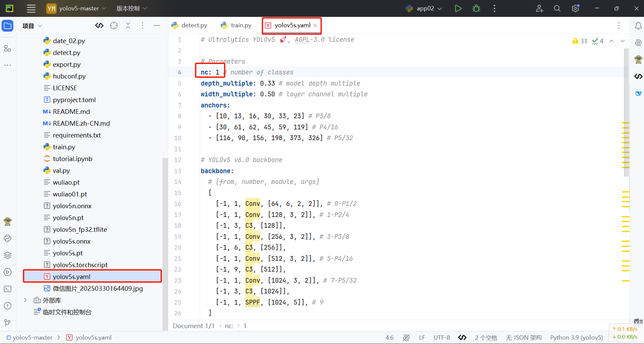
Task: Click the depth_multiple key on line 5
Action: pyautogui.click(x=227, y=83)
